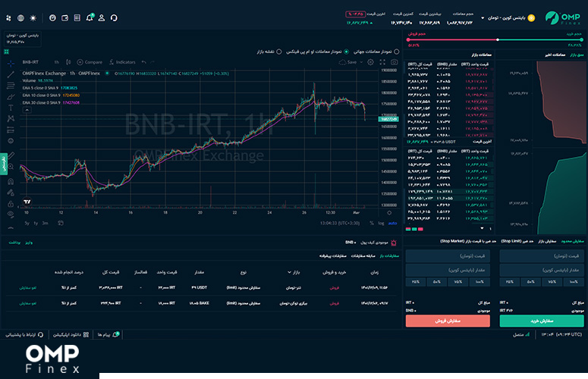Select the 5y time range
The height and width of the screenshot is (379, 588).
tap(27, 223)
